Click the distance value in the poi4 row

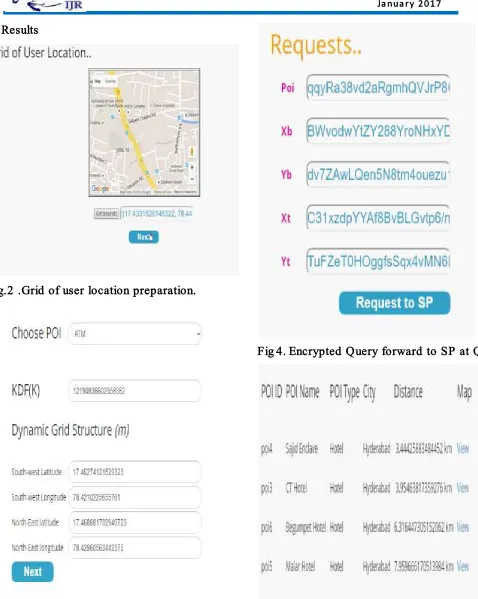pyautogui.click(x=423, y=448)
